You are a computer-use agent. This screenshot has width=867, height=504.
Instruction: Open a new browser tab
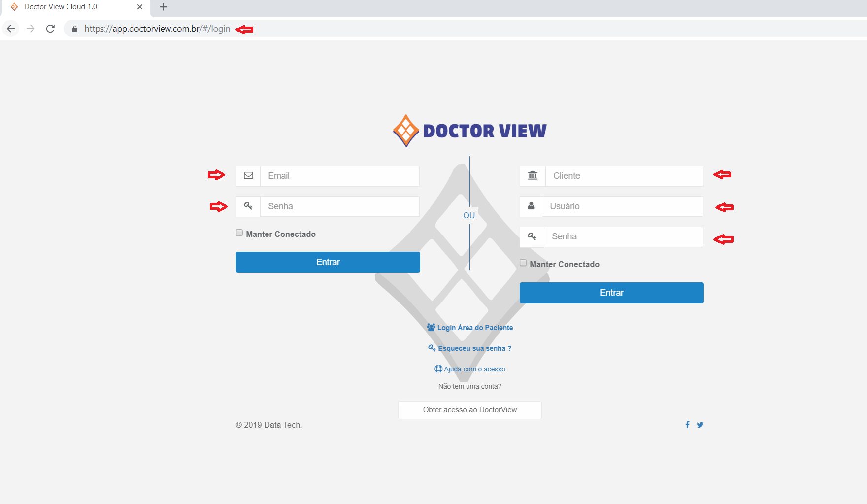click(x=164, y=7)
